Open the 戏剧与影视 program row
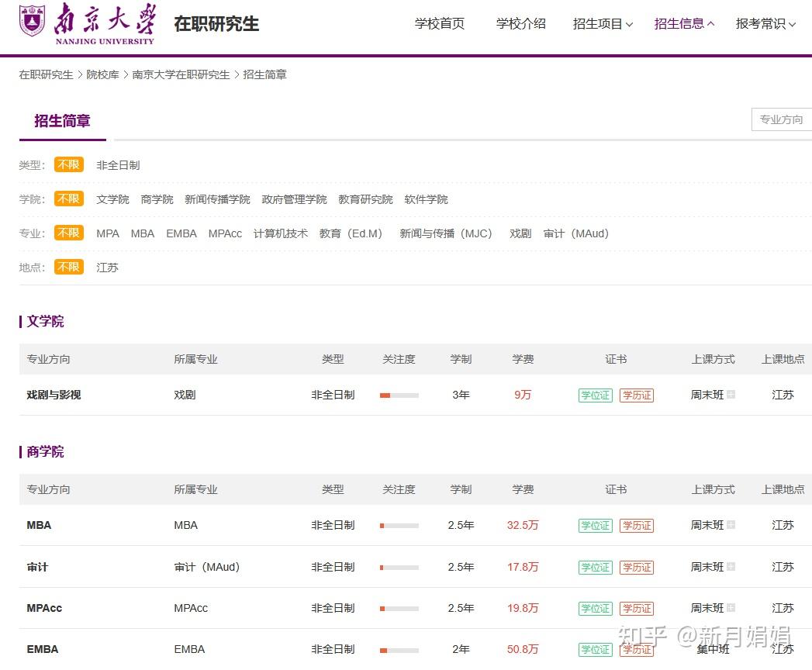The width and height of the screenshot is (812, 670). point(54,395)
